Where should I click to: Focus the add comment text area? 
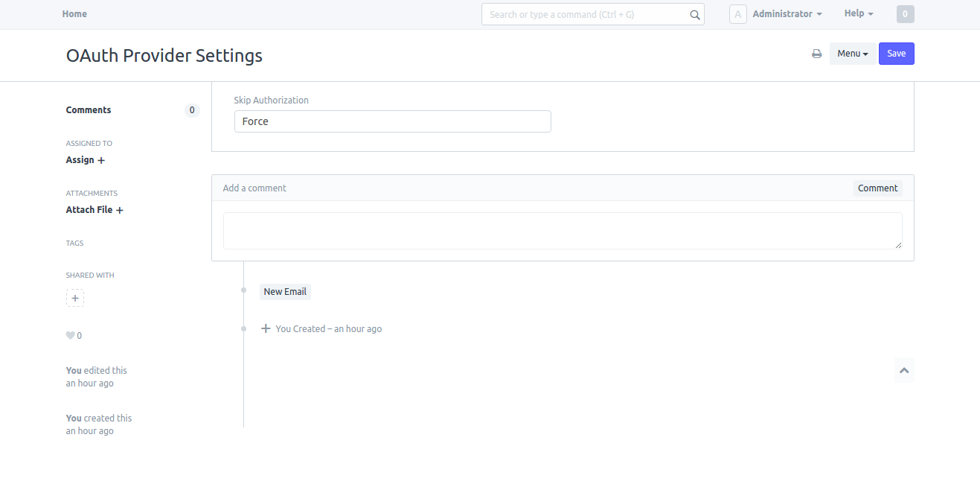click(562, 231)
